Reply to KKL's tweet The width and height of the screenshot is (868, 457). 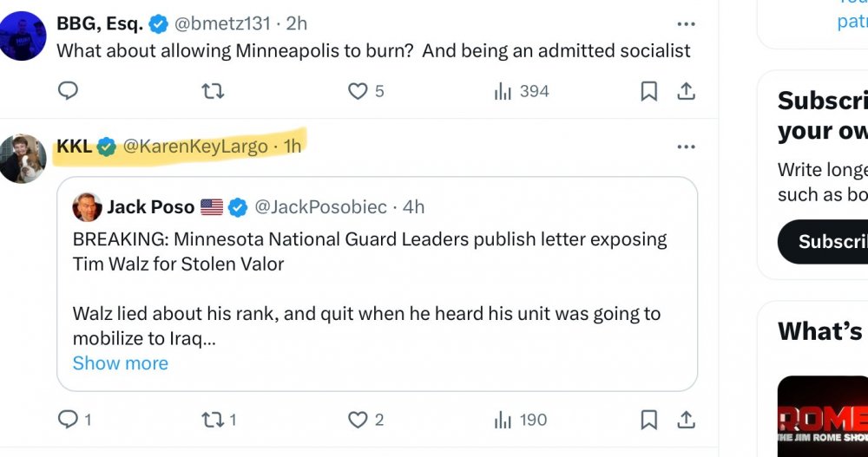(x=69, y=421)
